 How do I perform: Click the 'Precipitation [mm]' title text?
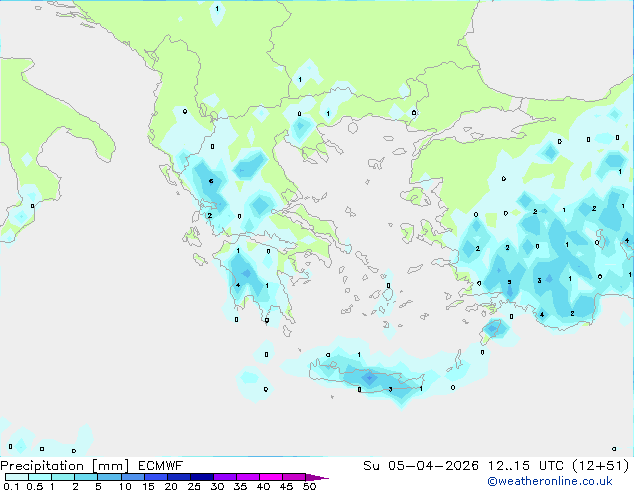click(x=65, y=466)
